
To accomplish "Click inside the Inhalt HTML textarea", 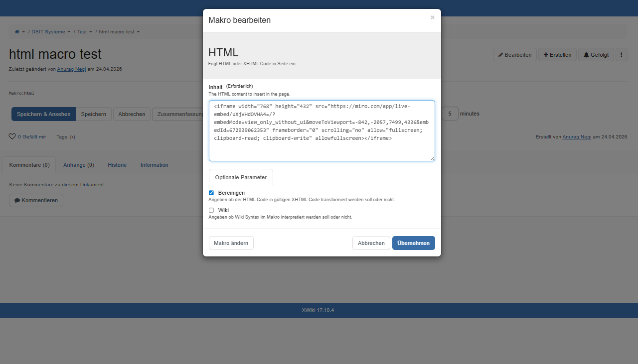I will pyautogui.click(x=321, y=147).
